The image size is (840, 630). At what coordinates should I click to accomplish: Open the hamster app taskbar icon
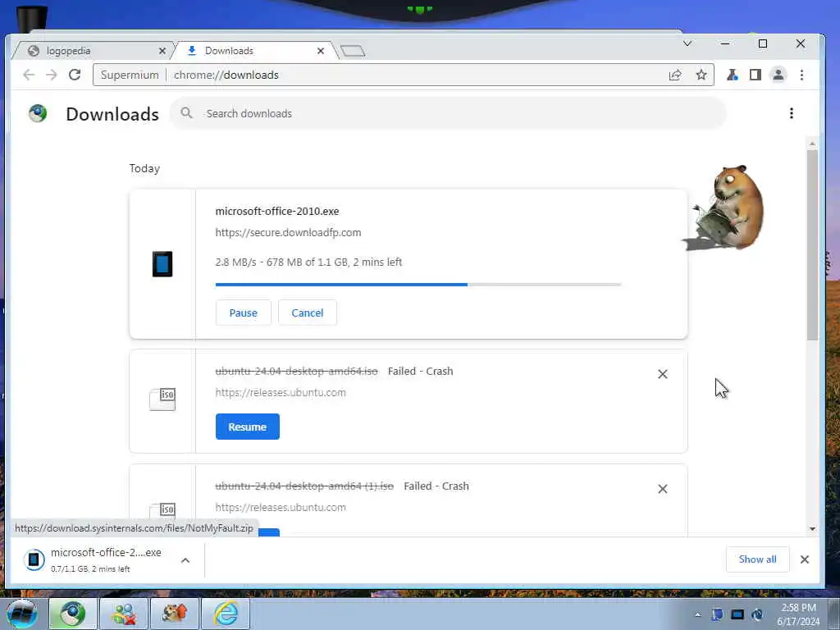(175, 614)
